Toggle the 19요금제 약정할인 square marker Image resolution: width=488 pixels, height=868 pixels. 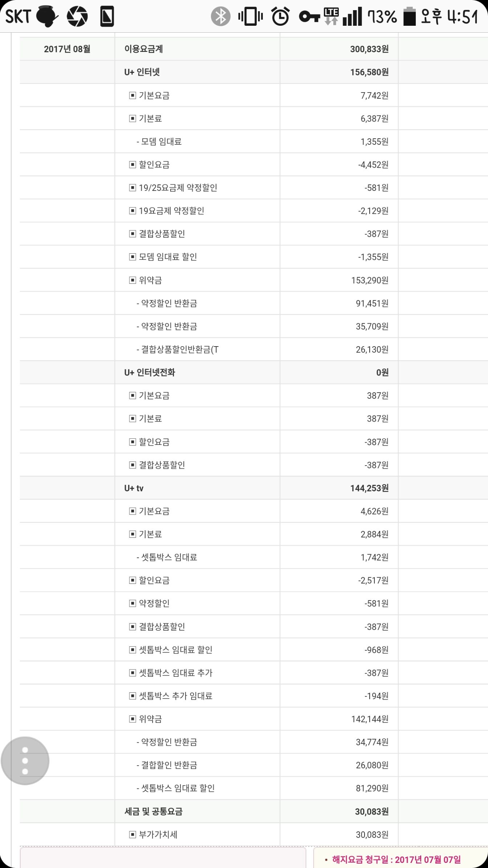[x=133, y=211]
